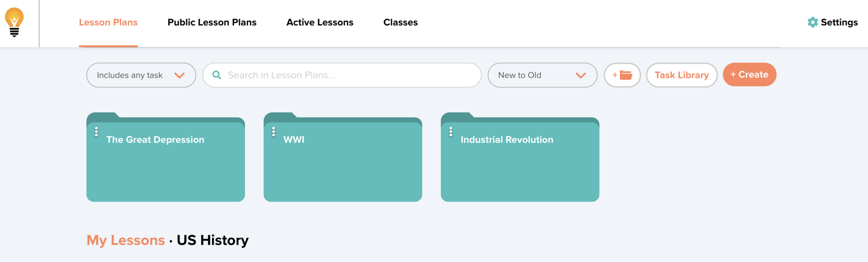Click the My Lessons breadcrumb link
Image resolution: width=868 pixels, height=262 pixels.
coord(125,240)
